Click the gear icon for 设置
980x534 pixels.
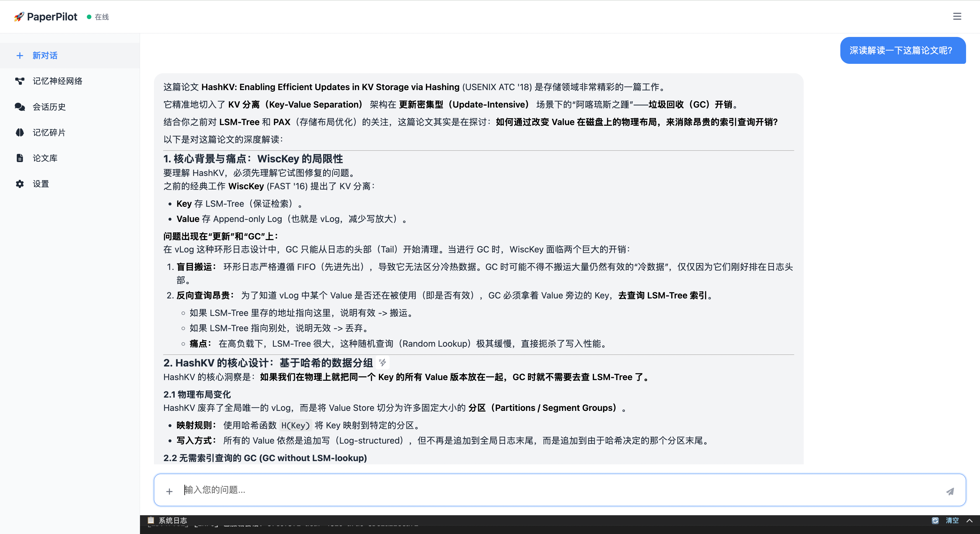[x=20, y=184]
